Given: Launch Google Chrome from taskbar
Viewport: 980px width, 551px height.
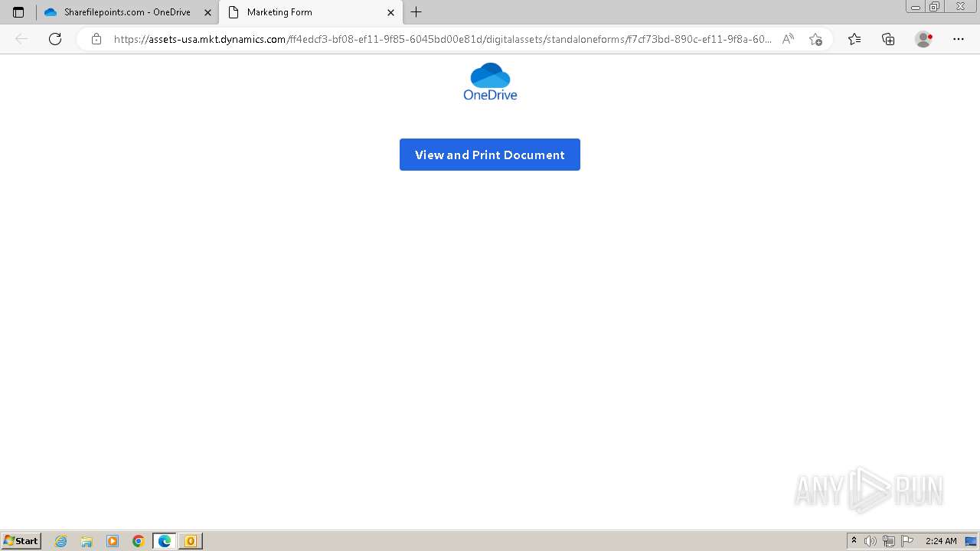Looking at the screenshot, I should point(139,541).
